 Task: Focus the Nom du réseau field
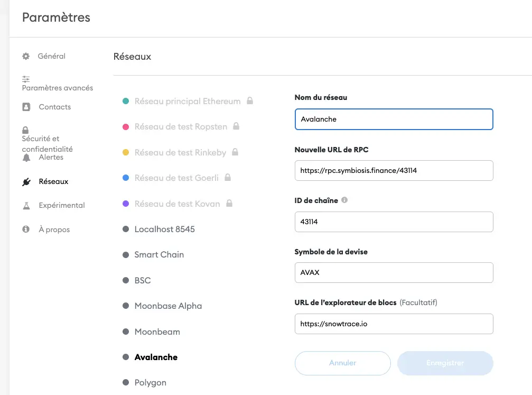tap(394, 120)
